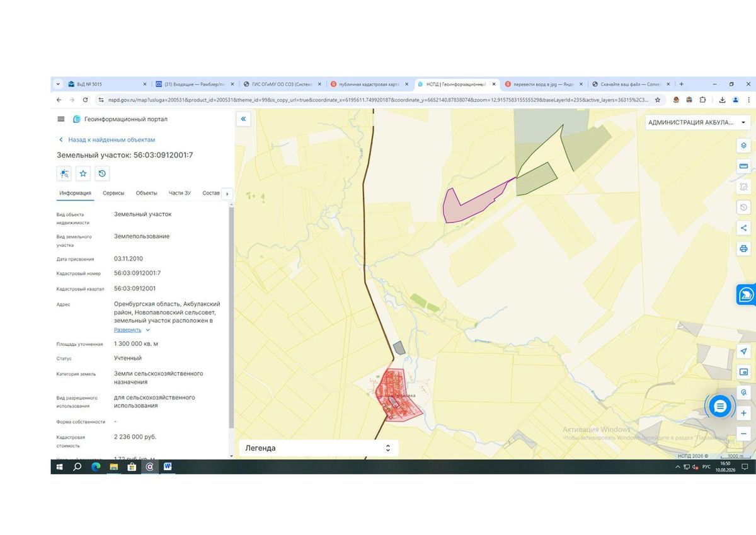Screen dimensions: 756x535
Task: Open the round blue chat button
Action: 719,406
